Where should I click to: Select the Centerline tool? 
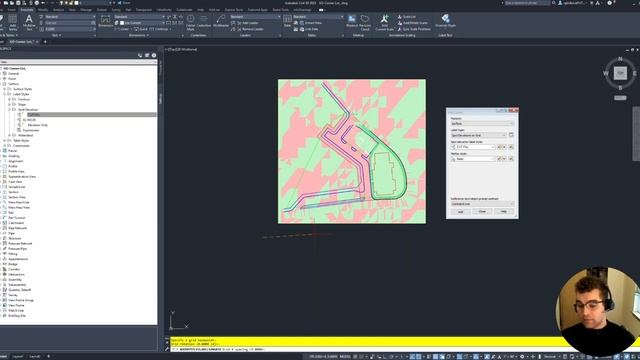point(204,22)
